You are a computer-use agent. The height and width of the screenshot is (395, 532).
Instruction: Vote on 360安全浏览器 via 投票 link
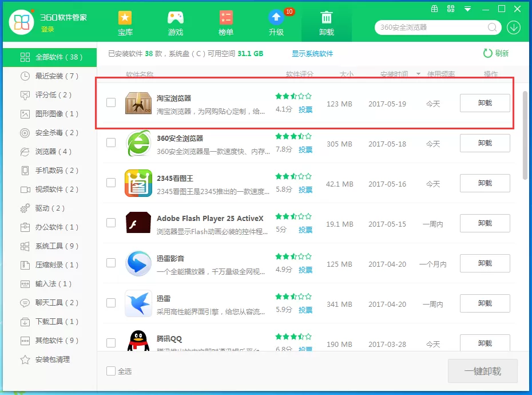[305, 149]
